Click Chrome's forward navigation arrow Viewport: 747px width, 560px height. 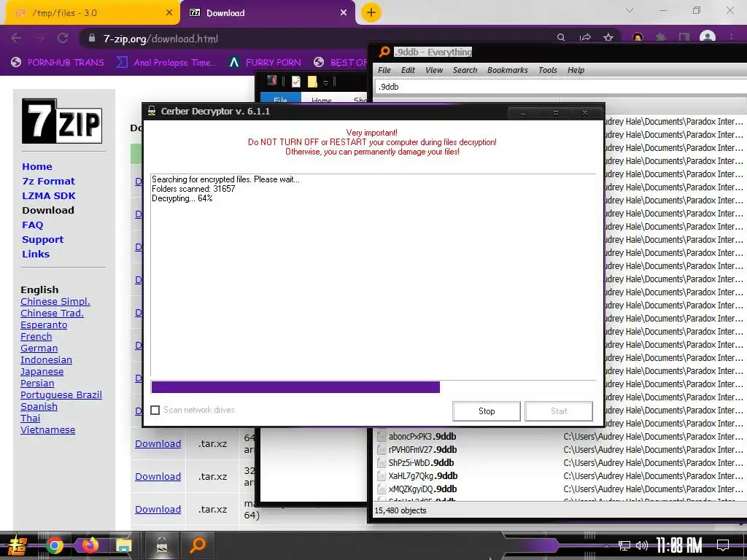[x=39, y=38]
